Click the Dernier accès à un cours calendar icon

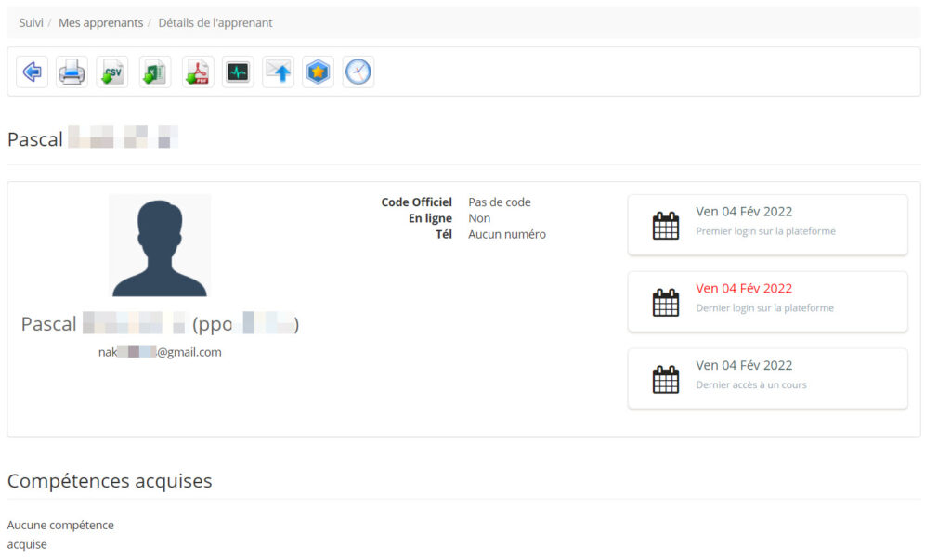point(665,379)
